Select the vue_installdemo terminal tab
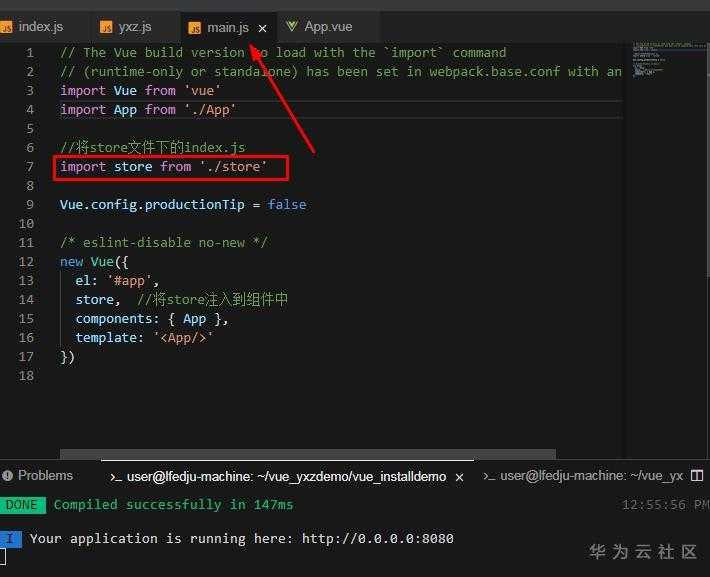 pos(286,476)
